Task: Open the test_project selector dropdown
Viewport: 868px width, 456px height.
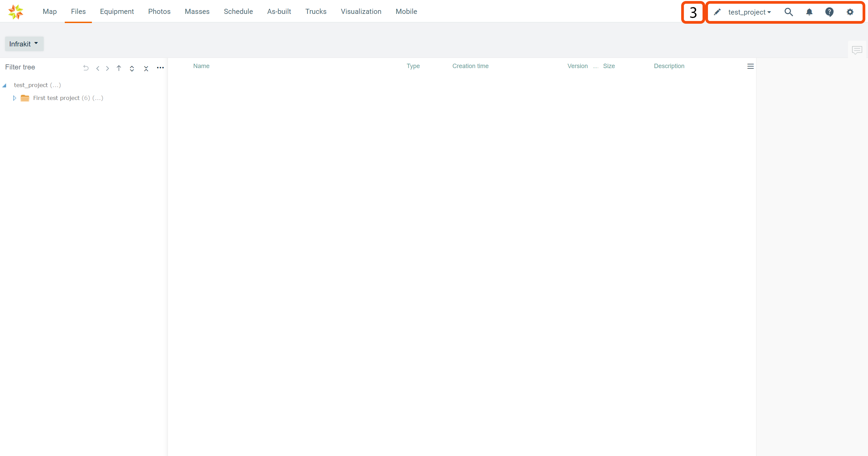Action: 749,12
